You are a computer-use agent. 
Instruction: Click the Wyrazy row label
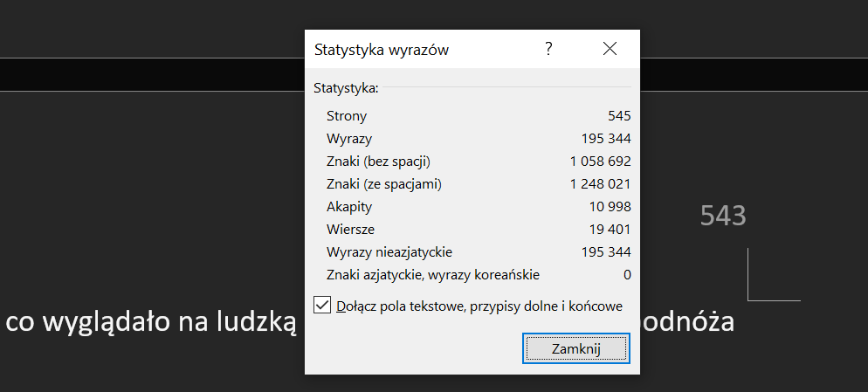coord(349,138)
